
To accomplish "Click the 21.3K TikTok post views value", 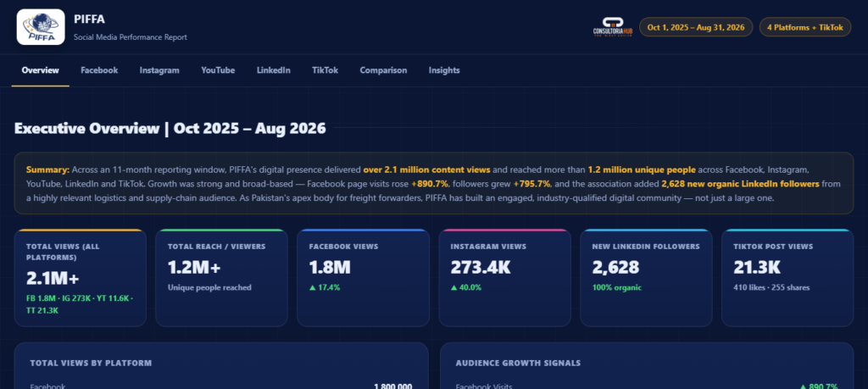I will click(x=757, y=267).
